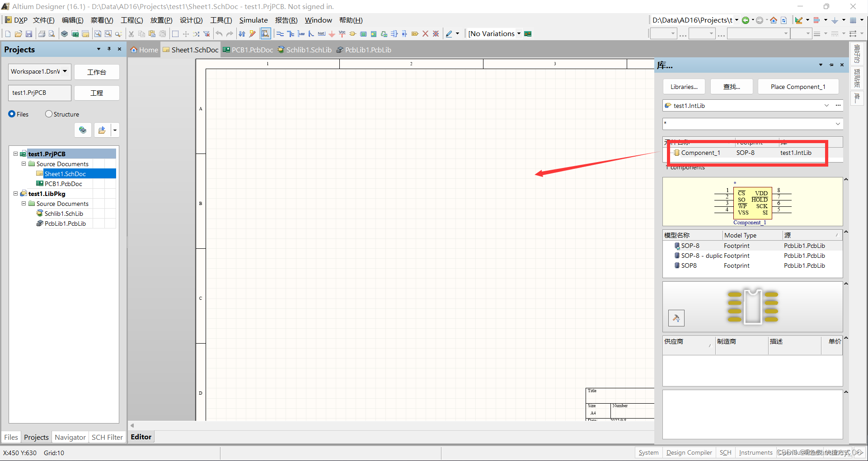Open the 设计(D) menu
The image size is (868, 461).
[x=191, y=20]
